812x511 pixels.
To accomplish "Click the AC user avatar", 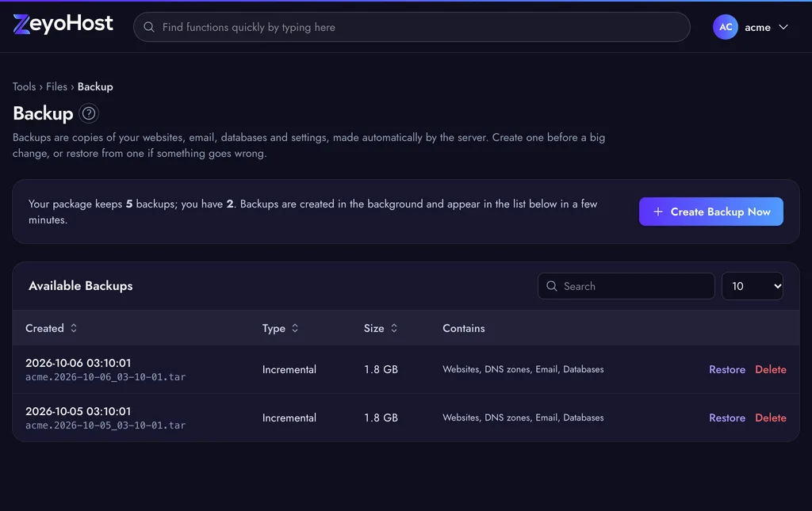I will click(725, 27).
